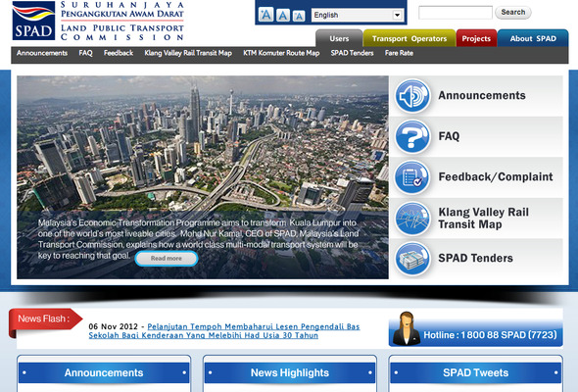Click the Klang Valley Rail map icon

412,218
